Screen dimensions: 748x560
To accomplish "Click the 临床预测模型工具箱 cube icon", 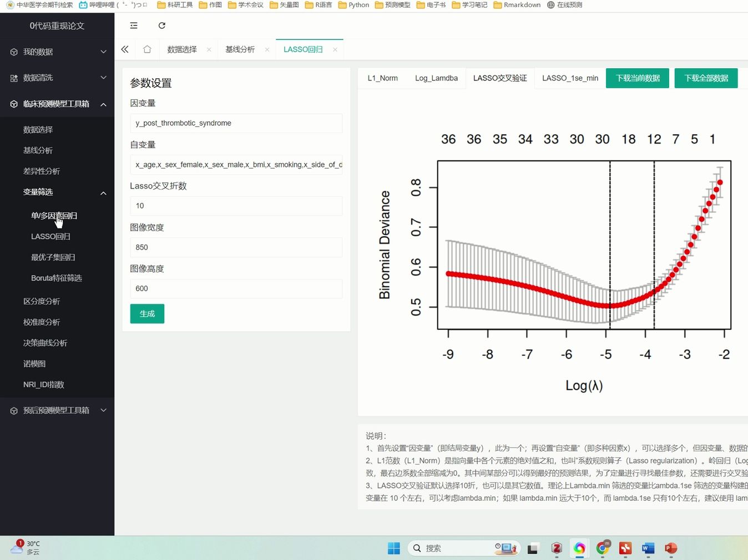I will pos(14,104).
